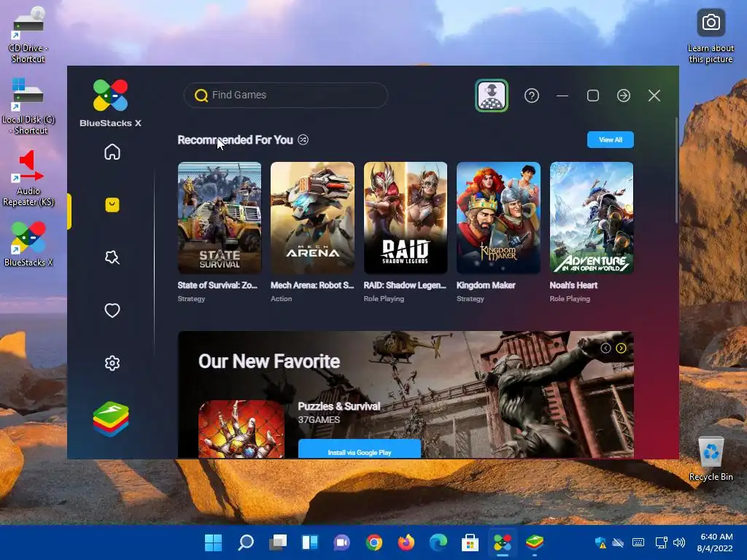Open the clock showing 6:40 AM
This screenshot has height=560, width=747.
pyautogui.click(x=715, y=542)
